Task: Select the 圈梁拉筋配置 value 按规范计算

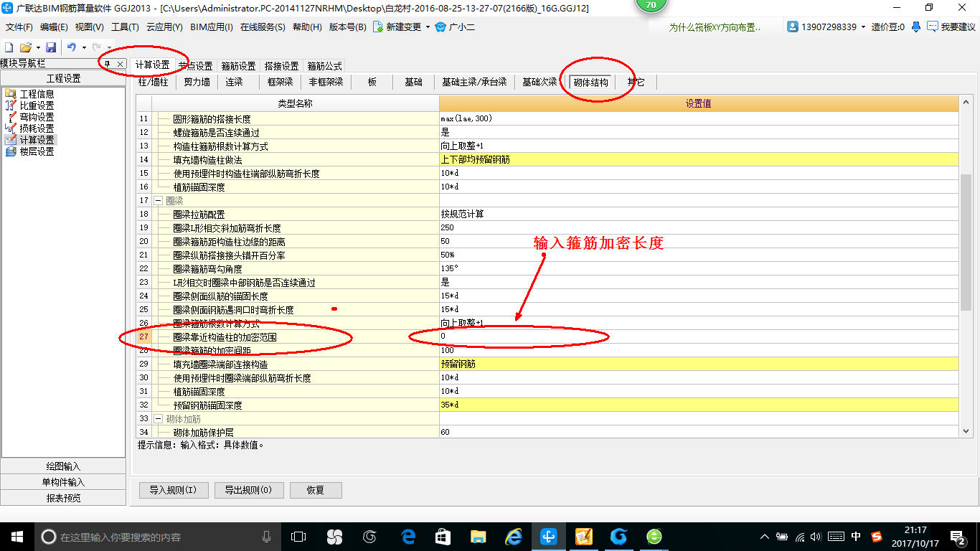Action: click(699, 214)
